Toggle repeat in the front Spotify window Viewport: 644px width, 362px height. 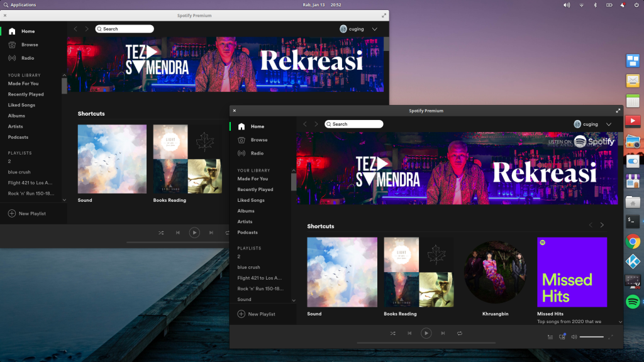tap(460, 333)
